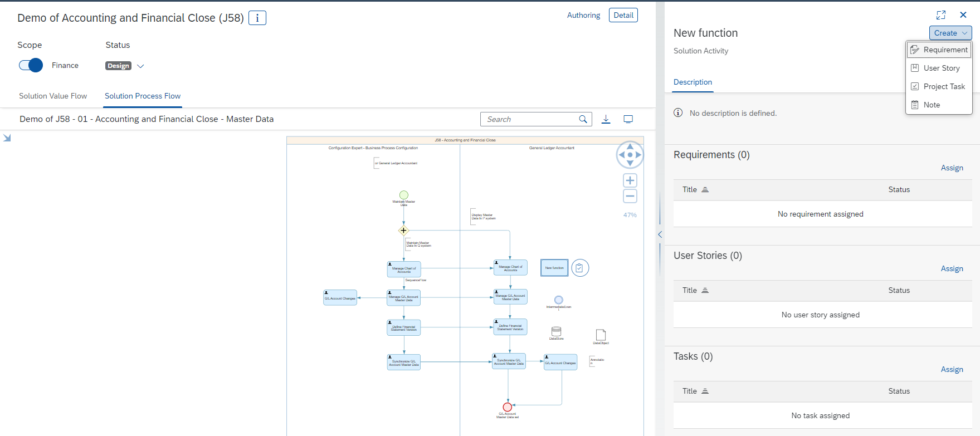Viewport: 980px width, 436px height.
Task: Open the Create dropdown button
Action: 950,33
